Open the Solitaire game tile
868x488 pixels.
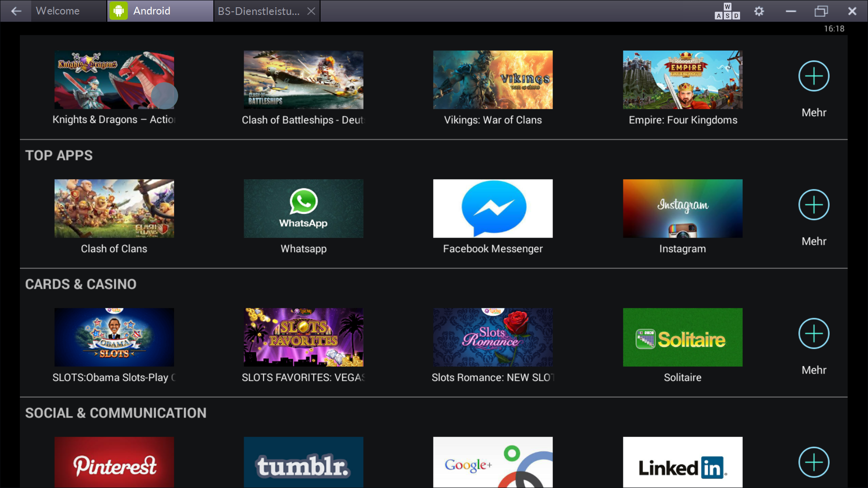tap(682, 338)
